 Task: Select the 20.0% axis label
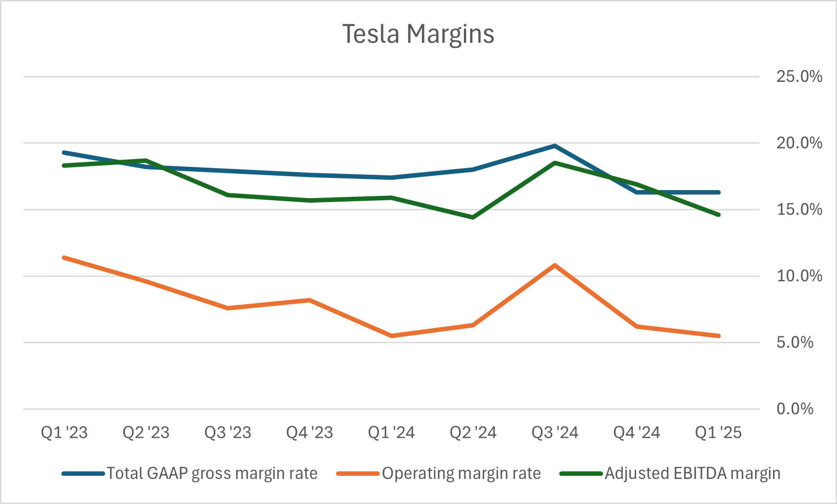point(799,143)
